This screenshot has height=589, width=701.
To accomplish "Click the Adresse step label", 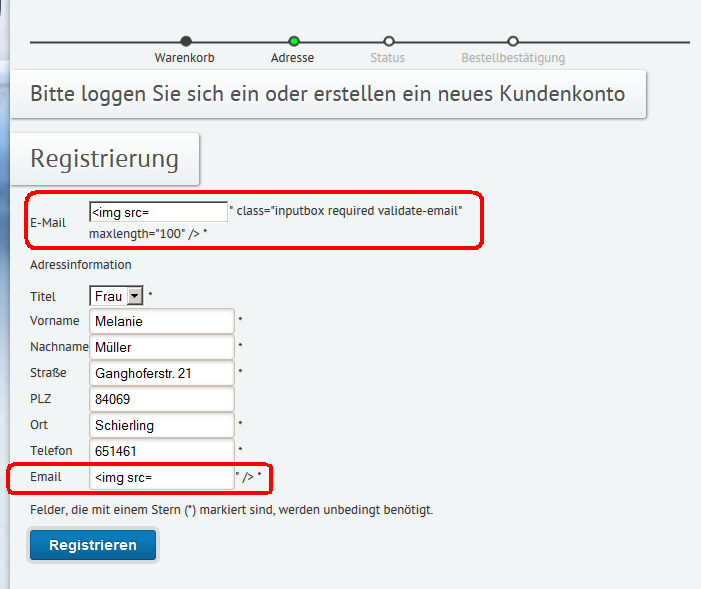I will coord(292,58).
